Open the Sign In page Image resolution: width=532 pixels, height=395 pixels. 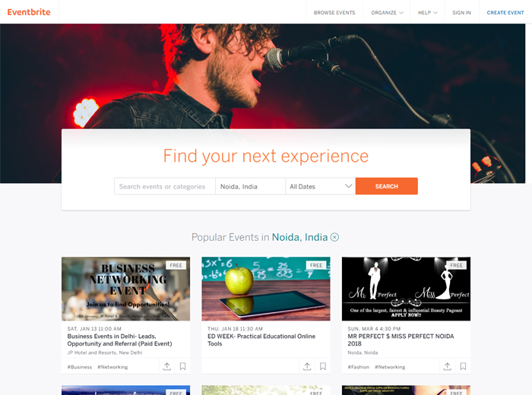461,13
